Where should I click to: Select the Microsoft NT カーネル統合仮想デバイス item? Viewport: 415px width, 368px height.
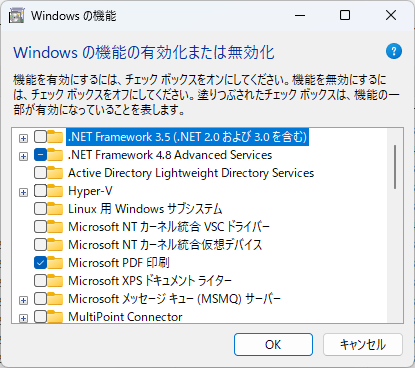click(x=165, y=245)
